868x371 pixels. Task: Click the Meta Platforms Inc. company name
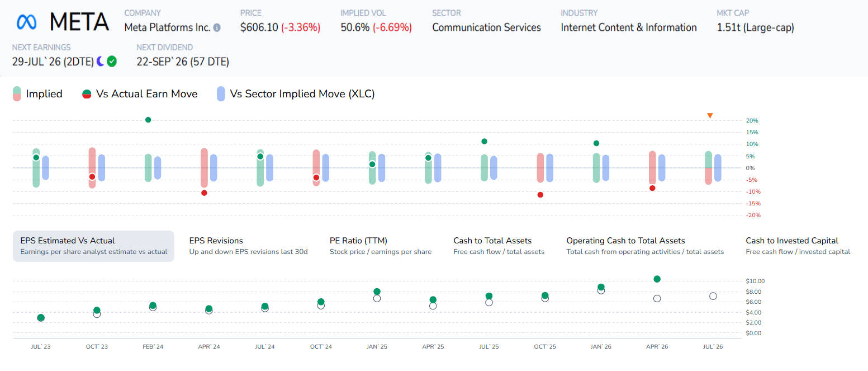tap(167, 27)
